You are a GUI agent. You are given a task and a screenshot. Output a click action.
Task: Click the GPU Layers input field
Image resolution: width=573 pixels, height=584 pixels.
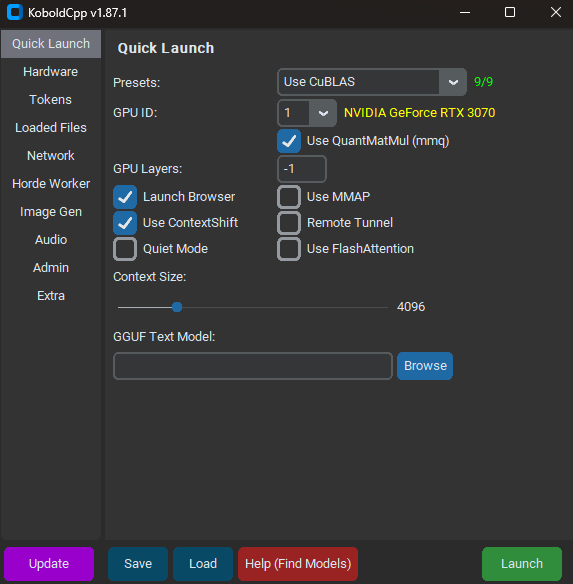click(302, 169)
